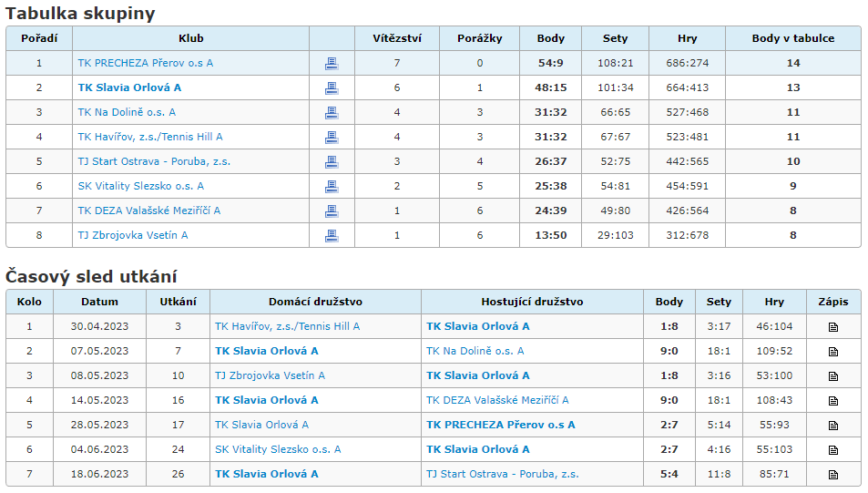Select games value 55:103 in round 6
Image resolution: width=868 pixels, height=493 pixels.
tap(774, 449)
